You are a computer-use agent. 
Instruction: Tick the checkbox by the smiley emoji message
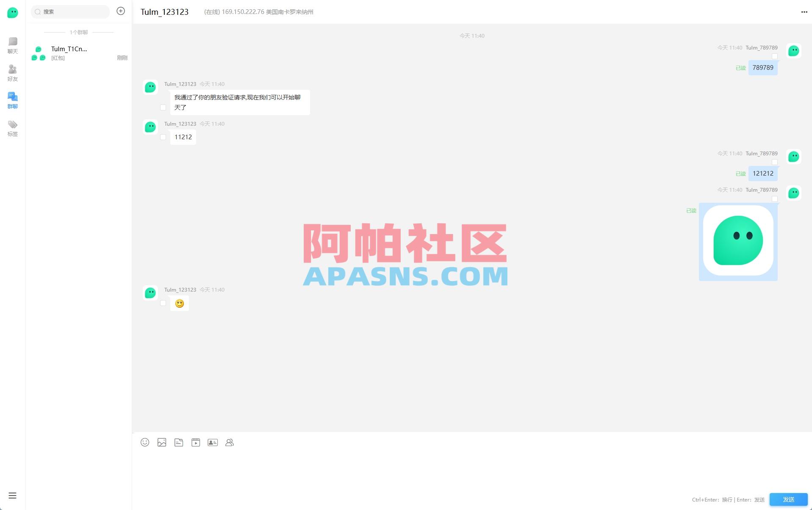tap(163, 303)
